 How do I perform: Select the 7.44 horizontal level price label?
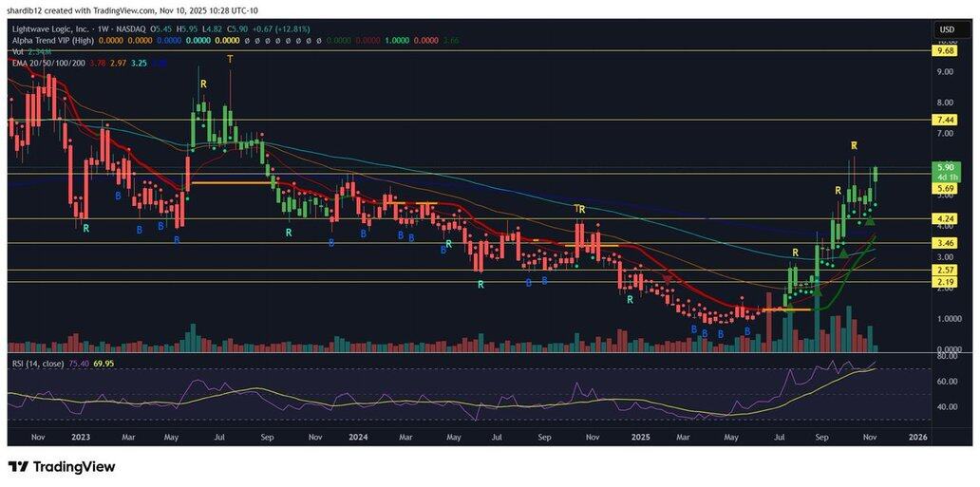click(946, 121)
